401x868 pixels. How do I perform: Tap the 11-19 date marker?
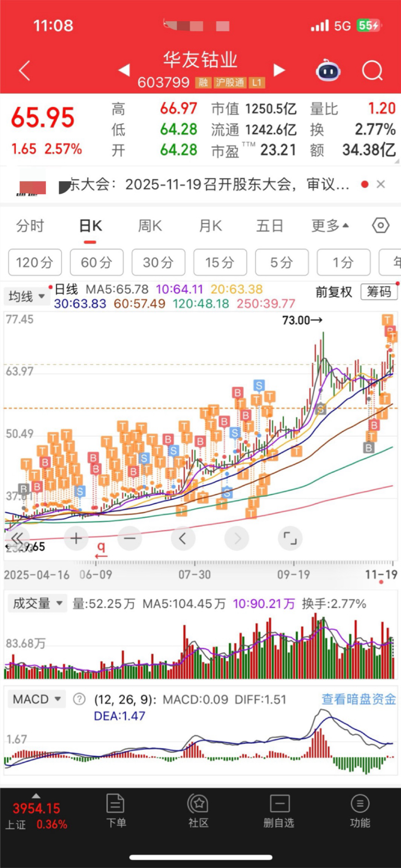pyautogui.click(x=381, y=575)
